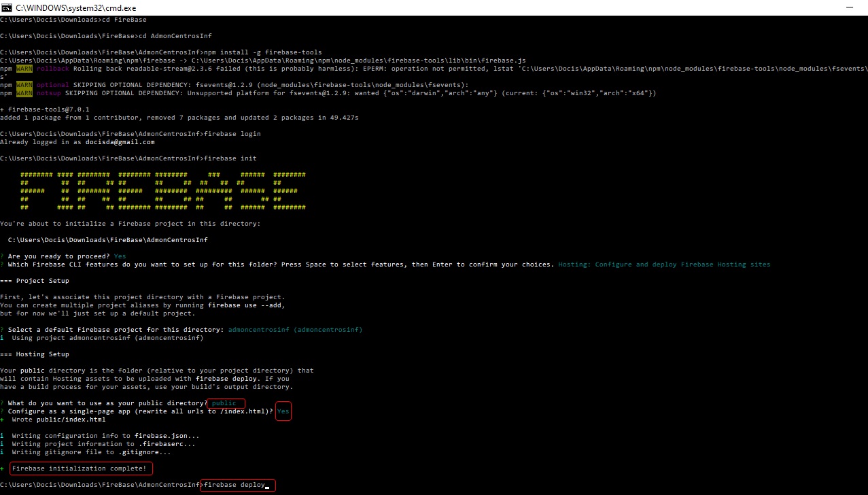Image resolution: width=868 pixels, height=495 pixels.
Task: Click the Hosting feature selection text
Action: 664,264
